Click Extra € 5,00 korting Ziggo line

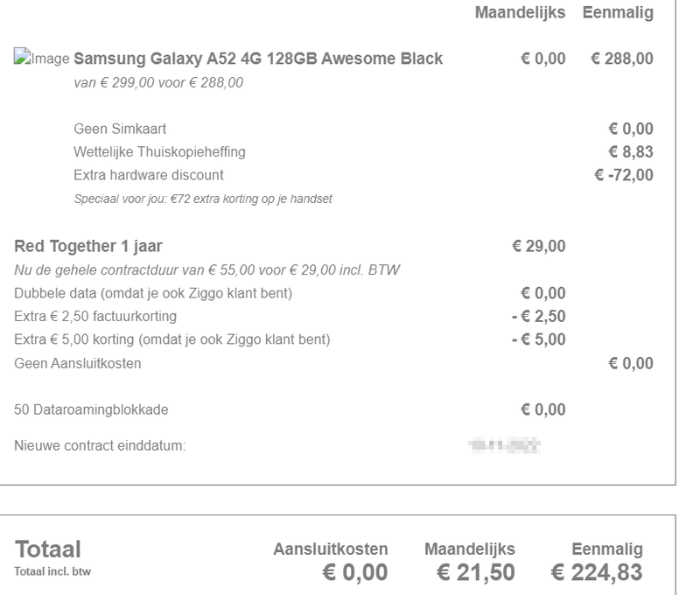click(x=173, y=339)
